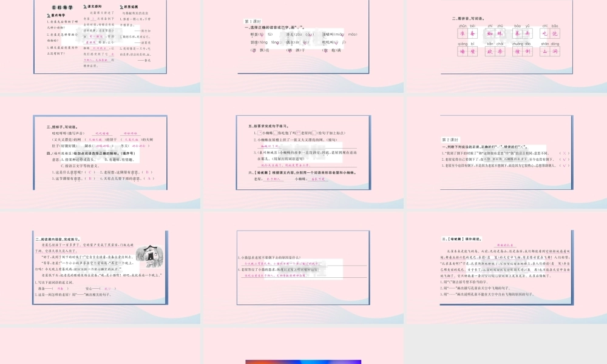The width and height of the screenshot is (607, 364).
Task: Click the answer box under kǎn chái
Action: point(495,52)
